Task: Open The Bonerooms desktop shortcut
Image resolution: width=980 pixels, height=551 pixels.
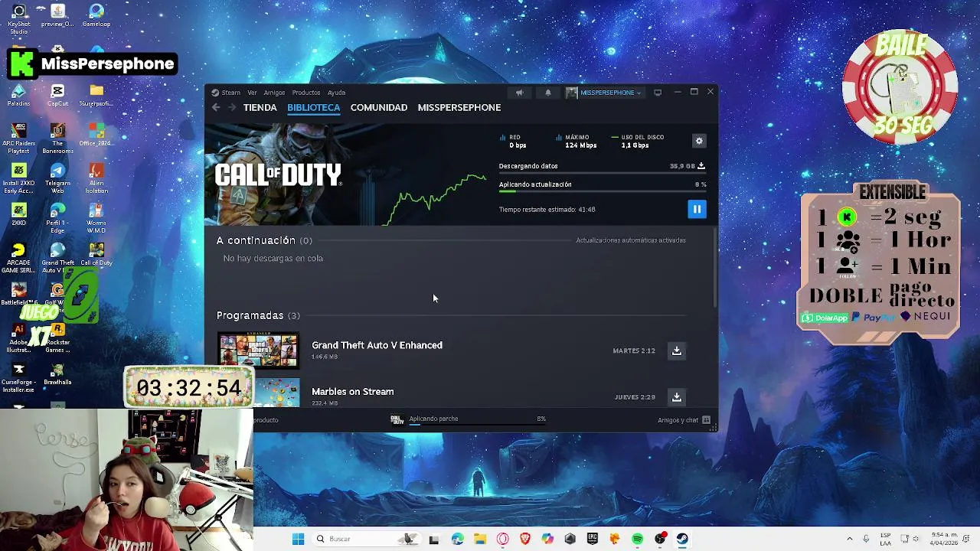Action: [57, 139]
